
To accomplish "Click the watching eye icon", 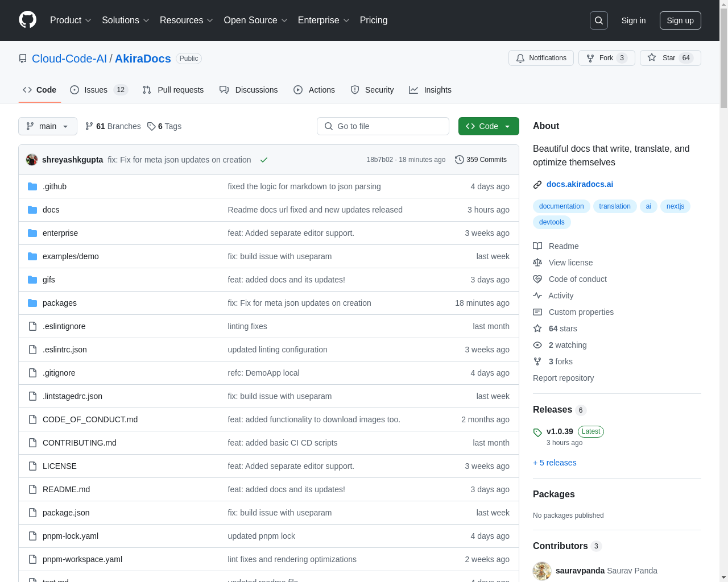I will tap(537, 345).
